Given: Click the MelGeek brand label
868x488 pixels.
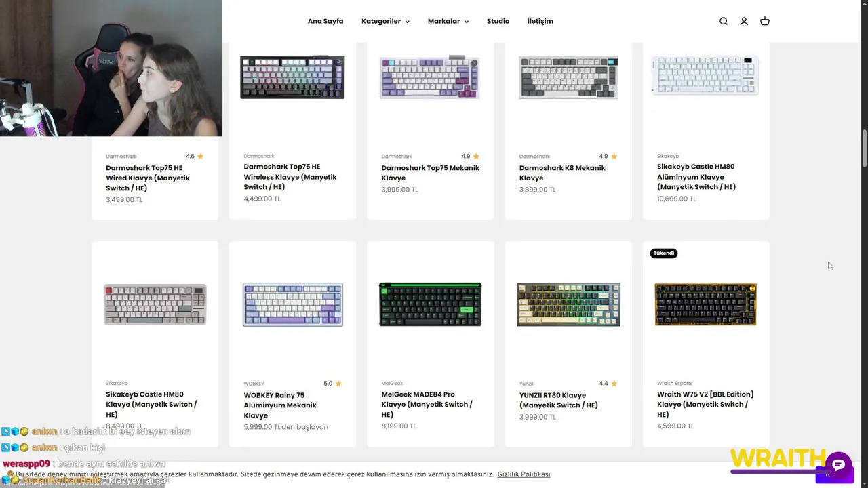Looking at the screenshot, I should pyautogui.click(x=392, y=384).
